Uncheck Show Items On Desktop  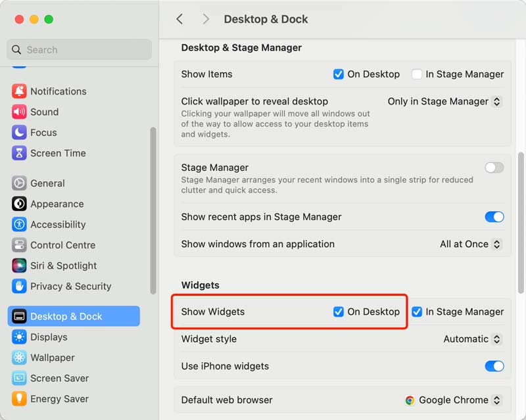pos(339,74)
